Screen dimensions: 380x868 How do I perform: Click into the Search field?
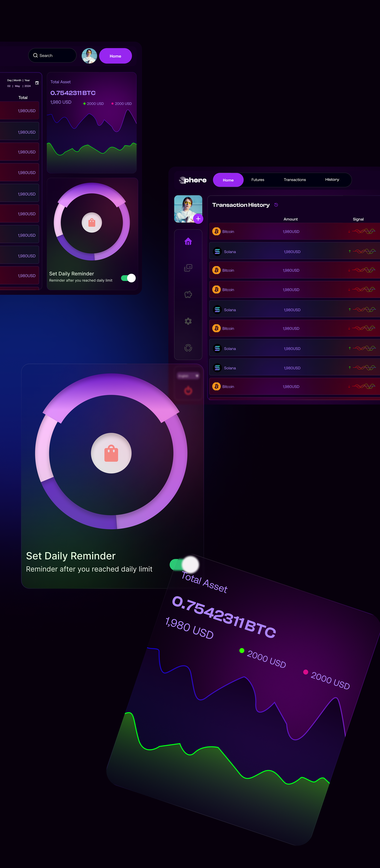tap(52, 55)
